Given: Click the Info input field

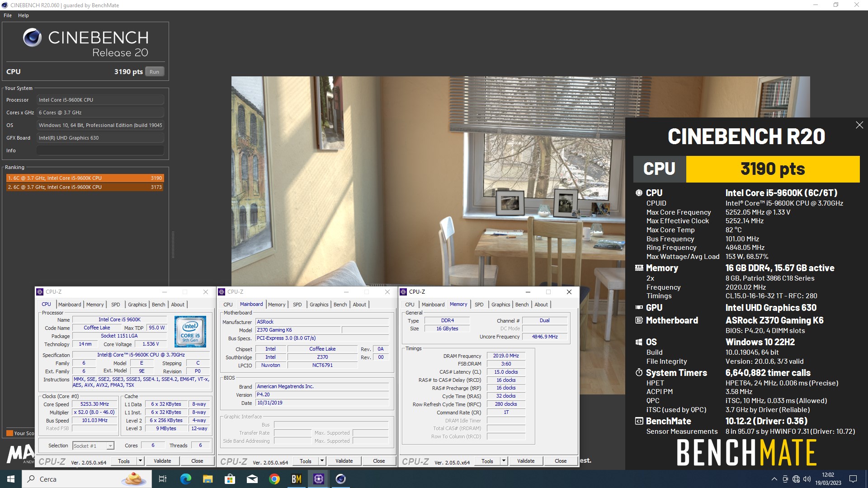Looking at the screenshot, I should coord(100,150).
